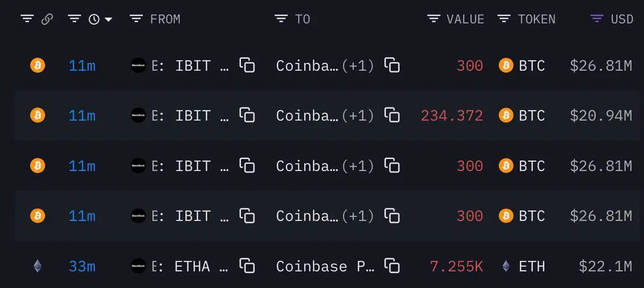The image size is (644, 288).
Task: Open the time sort dropdown arrow
Action: click(x=108, y=20)
